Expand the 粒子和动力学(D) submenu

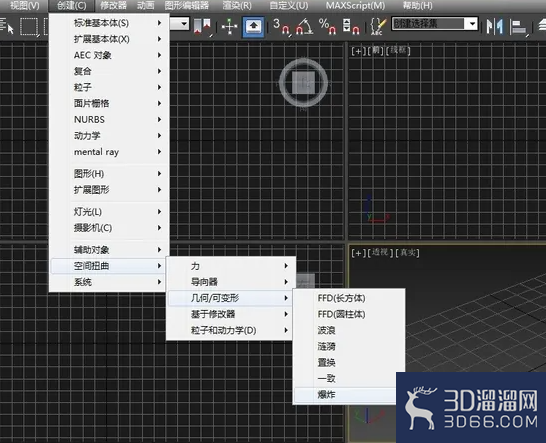231,330
